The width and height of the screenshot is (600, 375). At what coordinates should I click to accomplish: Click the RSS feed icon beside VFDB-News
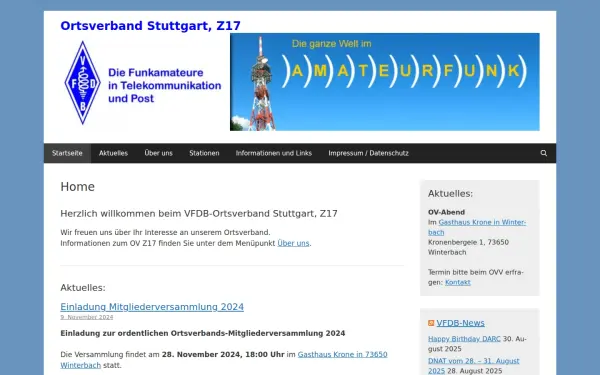(x=431, y=323)
